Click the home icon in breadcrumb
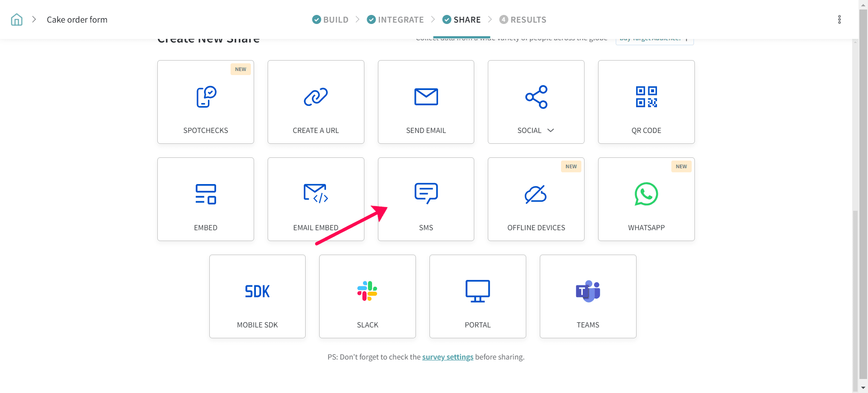 (17, 19)
